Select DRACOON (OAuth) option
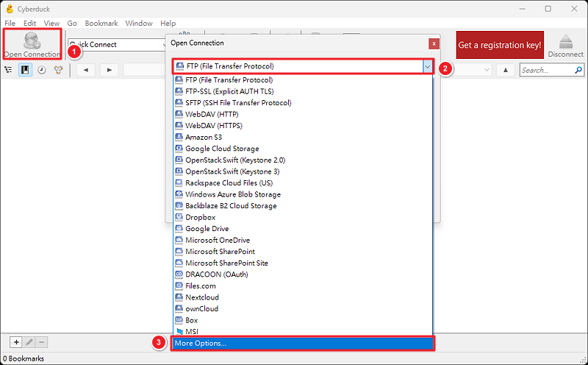Viewport: 588px width, 365px height. tap(303, 274)
